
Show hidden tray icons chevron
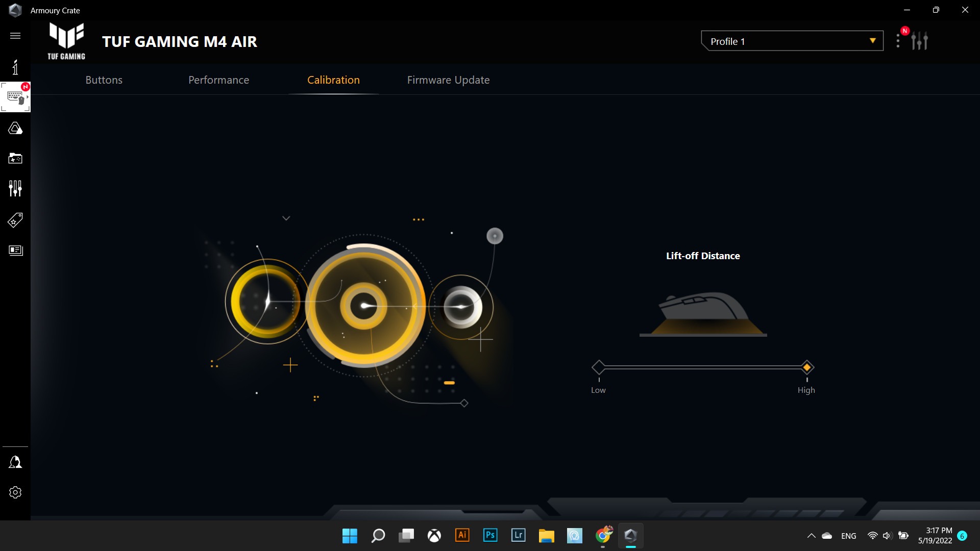812,536
